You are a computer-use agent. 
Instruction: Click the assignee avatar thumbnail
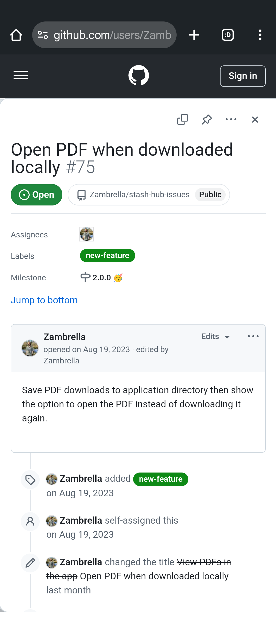(87, 234)
